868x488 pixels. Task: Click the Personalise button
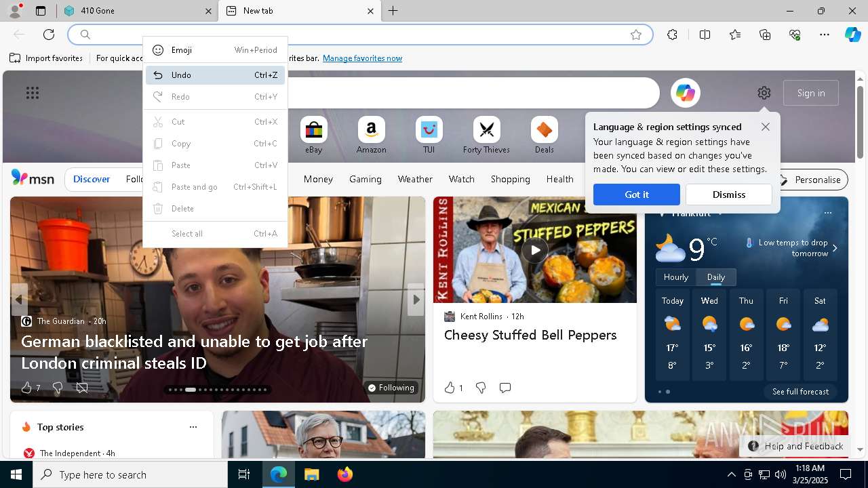(x=810, y=180)
